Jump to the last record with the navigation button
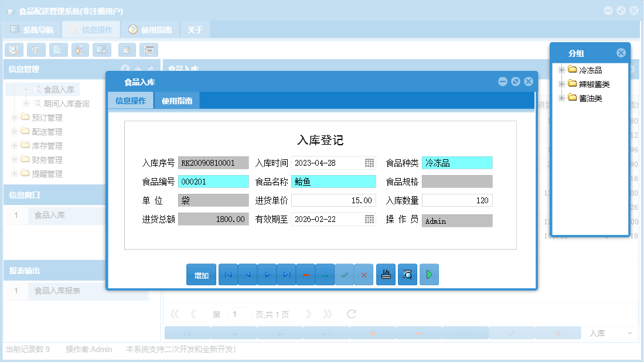Viewport: 644px width, 362px height. coord(287,274)
